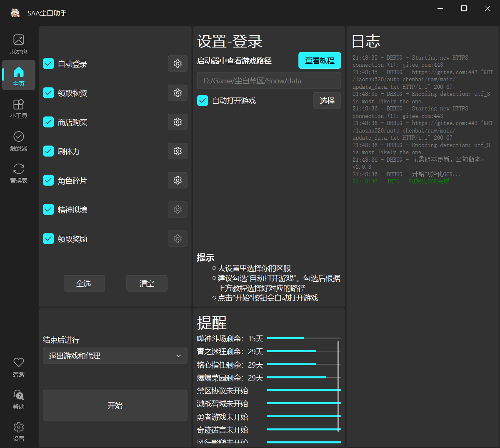This screenshot has width=500, height=448.
Task: Click the 勇者游戏未开始 reminder text
Action: click(222, 417)
